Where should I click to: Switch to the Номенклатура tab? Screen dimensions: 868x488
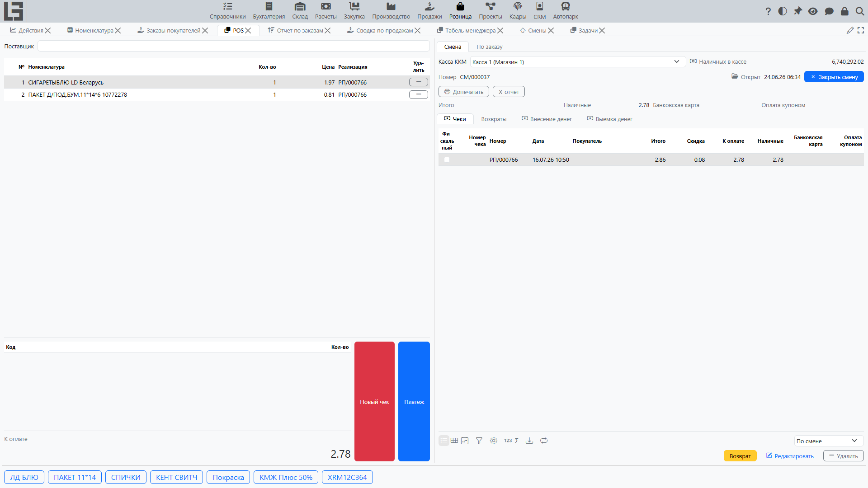[x=94, y=30]
